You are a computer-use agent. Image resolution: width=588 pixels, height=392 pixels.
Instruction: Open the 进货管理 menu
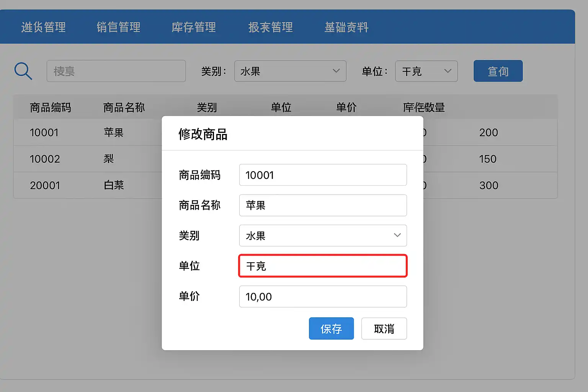point(44,27)
